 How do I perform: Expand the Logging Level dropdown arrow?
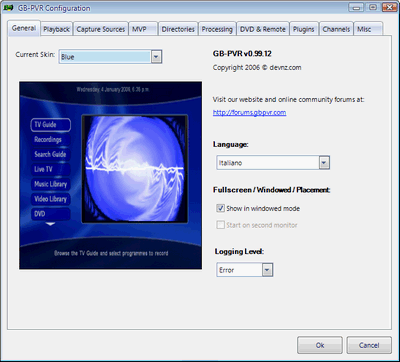pos(267,270)
